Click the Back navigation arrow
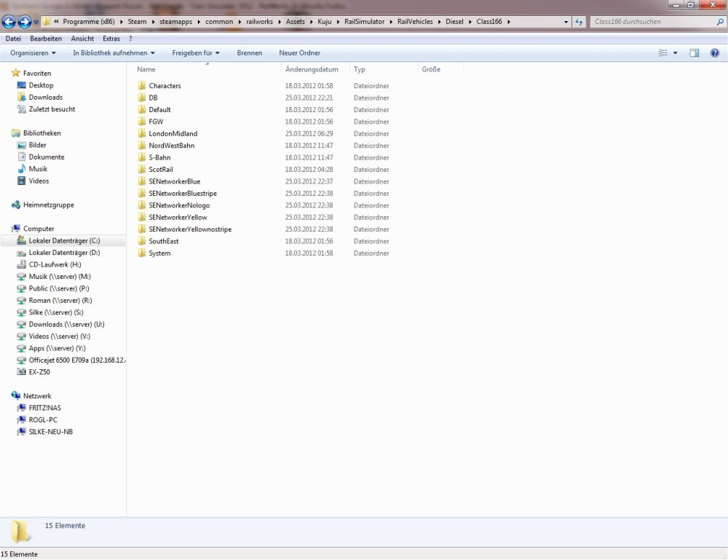Screen dimensions: 728x560 pyautogui.click(x=9, y=21)
